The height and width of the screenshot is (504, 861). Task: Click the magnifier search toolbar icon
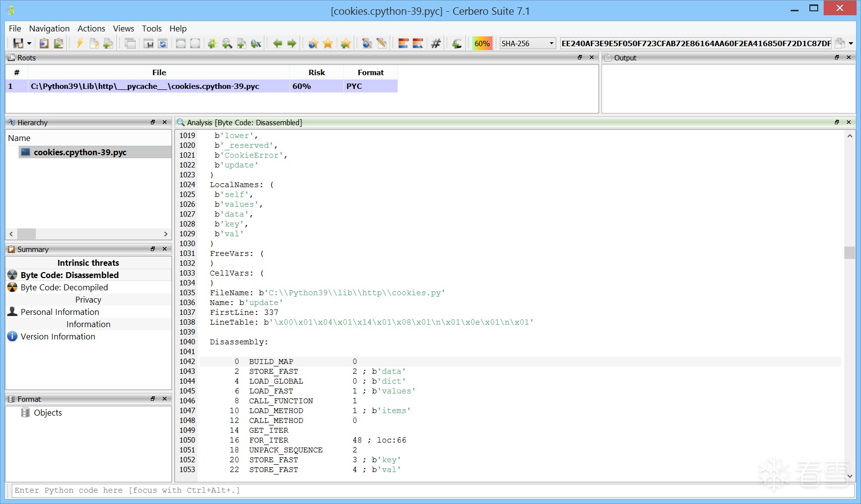point(227,43)
